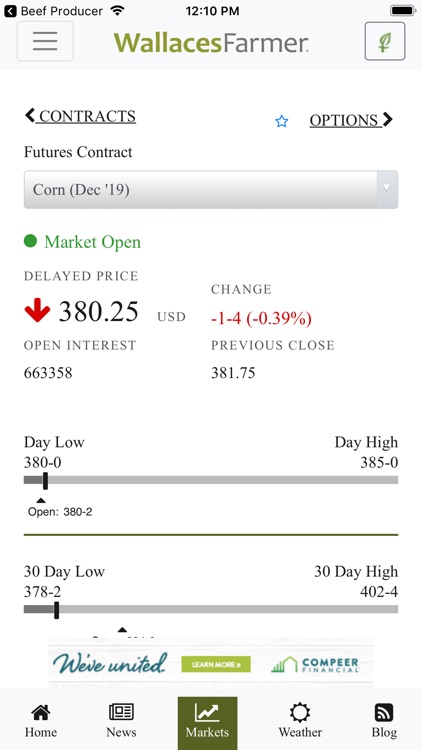Tap the WallacesFarmer logo
Image resolution: width=422 pixels, height=750 pixels.
(x=211, y=42)
